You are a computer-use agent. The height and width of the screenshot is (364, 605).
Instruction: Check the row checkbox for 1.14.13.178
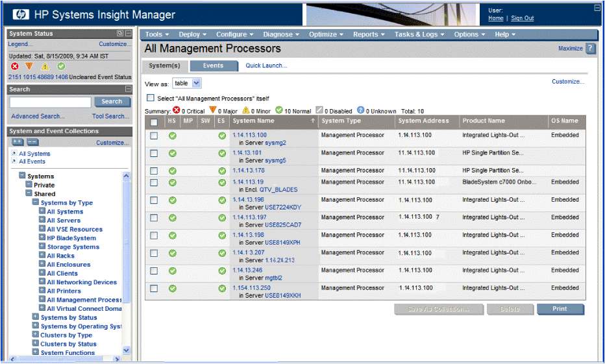(154, 171)
